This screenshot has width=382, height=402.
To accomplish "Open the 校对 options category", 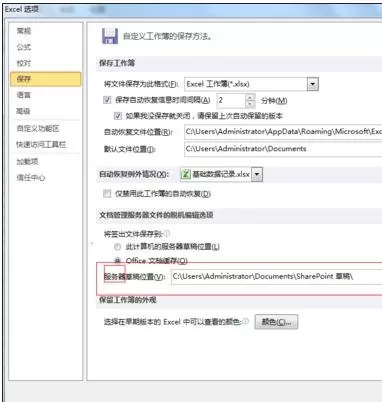I will 24,63.
